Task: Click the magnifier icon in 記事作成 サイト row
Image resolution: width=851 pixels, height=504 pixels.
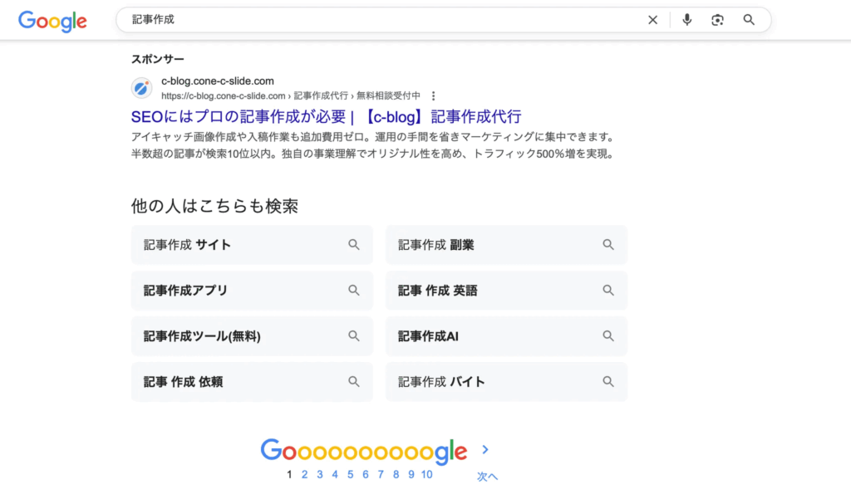Action: (x=354, y=245)
